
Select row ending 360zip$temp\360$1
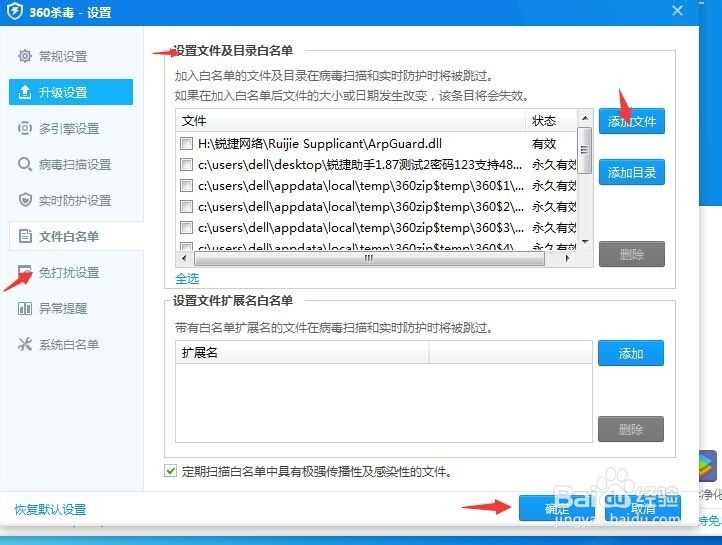[x=376, y=186]
